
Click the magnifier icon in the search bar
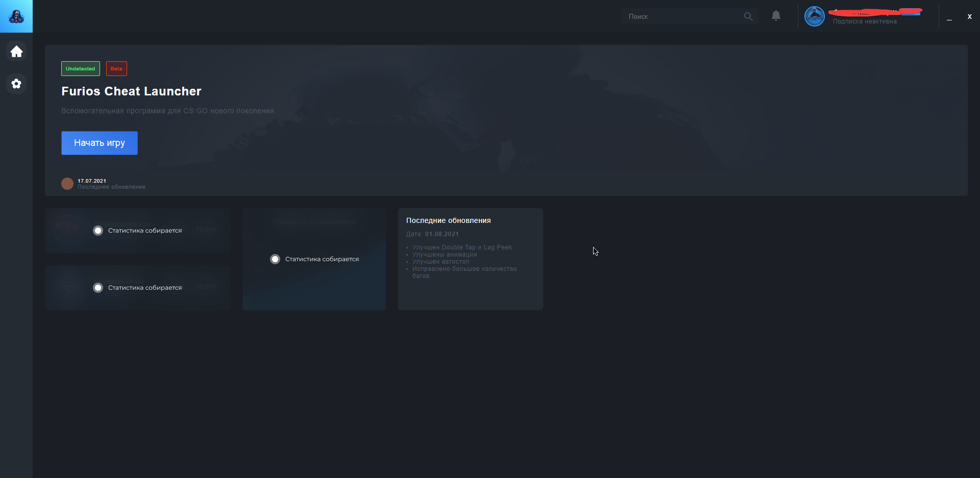click(748, 16)
